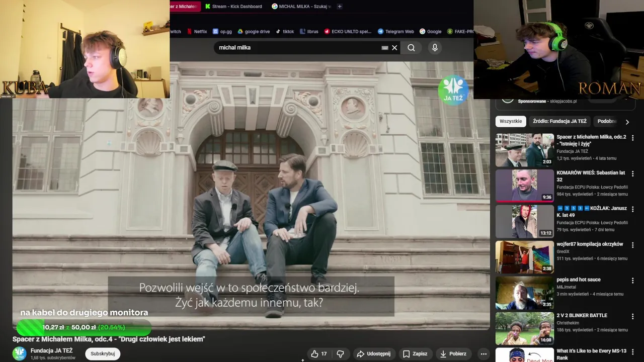Open the ECKO UNLTD bookmark
The width and height of the screenshot is (644, 362).
coord(348,31)
